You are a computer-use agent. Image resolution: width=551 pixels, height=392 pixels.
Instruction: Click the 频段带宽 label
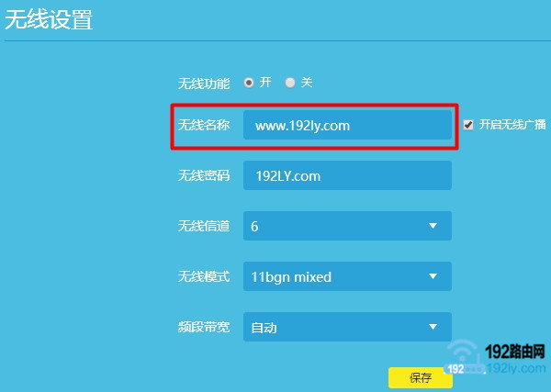(x=204, y=327)
